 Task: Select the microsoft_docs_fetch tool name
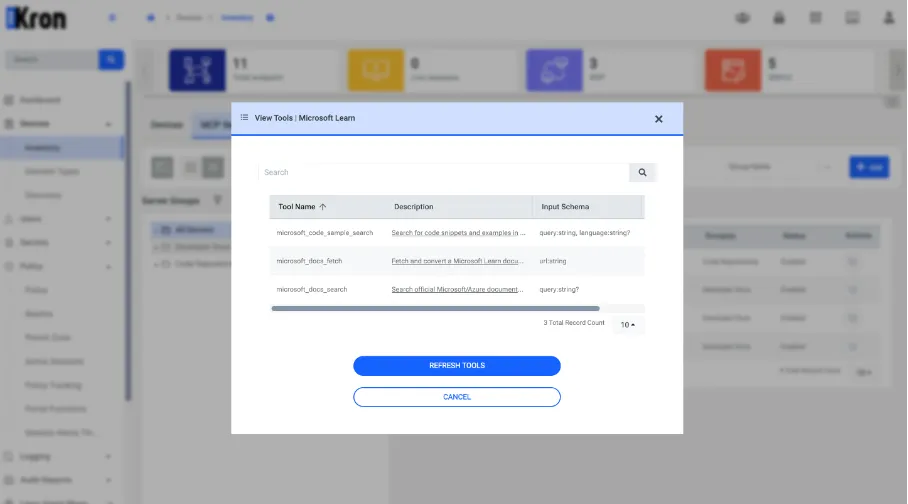(309, 261)
